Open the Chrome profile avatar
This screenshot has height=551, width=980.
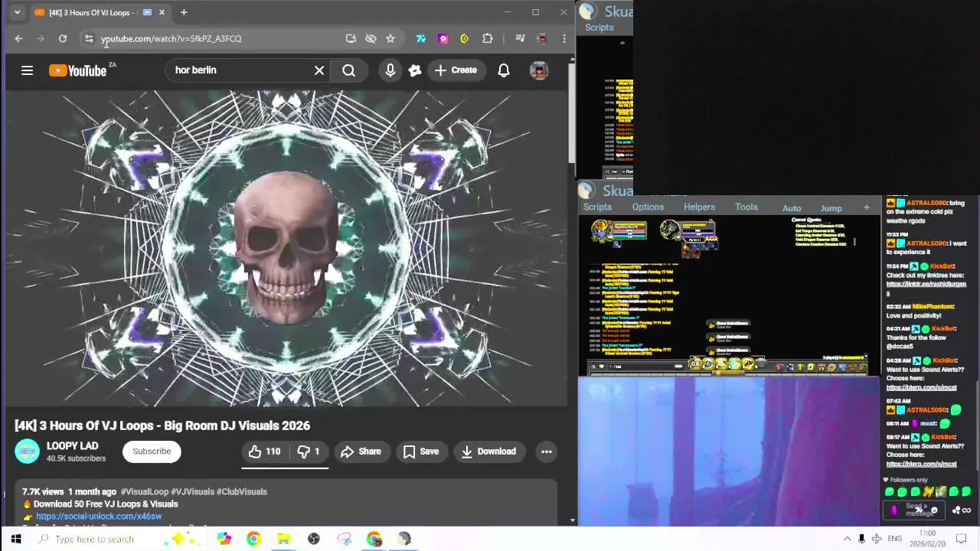(x=542, y=38)
